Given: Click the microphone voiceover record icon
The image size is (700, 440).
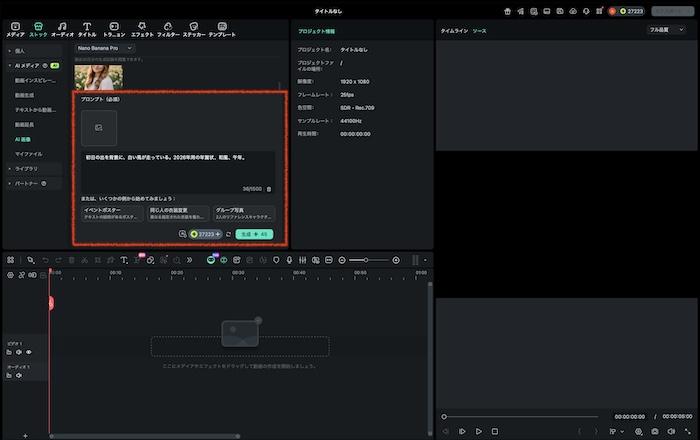Looking at the screenshot, I should point(289,260).
